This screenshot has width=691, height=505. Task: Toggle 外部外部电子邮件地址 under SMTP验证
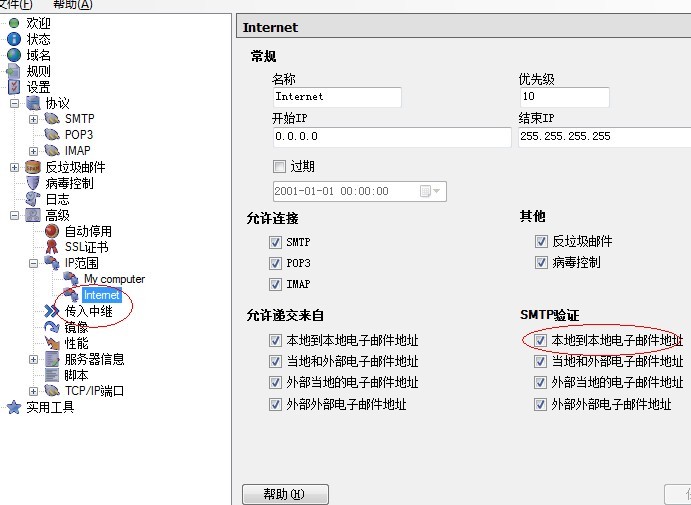pos(540,404)
